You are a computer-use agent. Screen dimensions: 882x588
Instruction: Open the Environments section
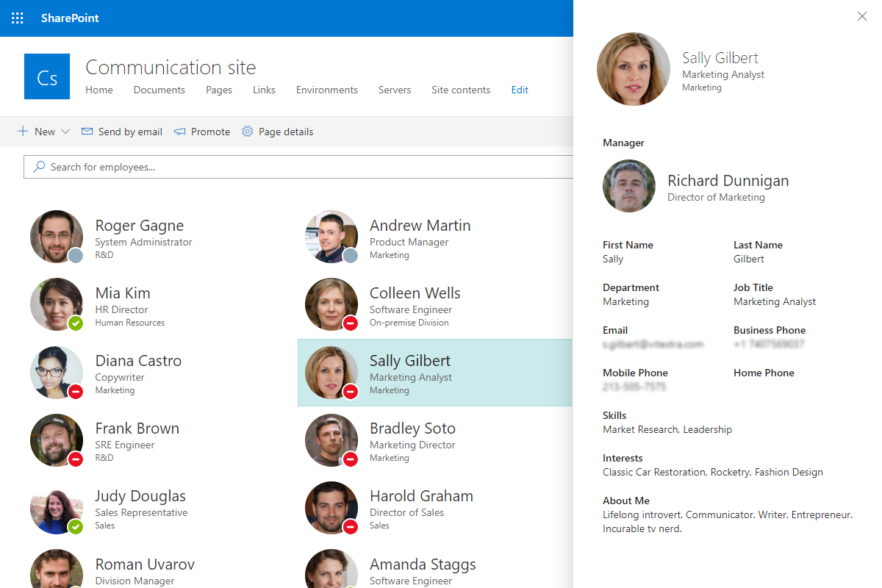pos(326,90)
